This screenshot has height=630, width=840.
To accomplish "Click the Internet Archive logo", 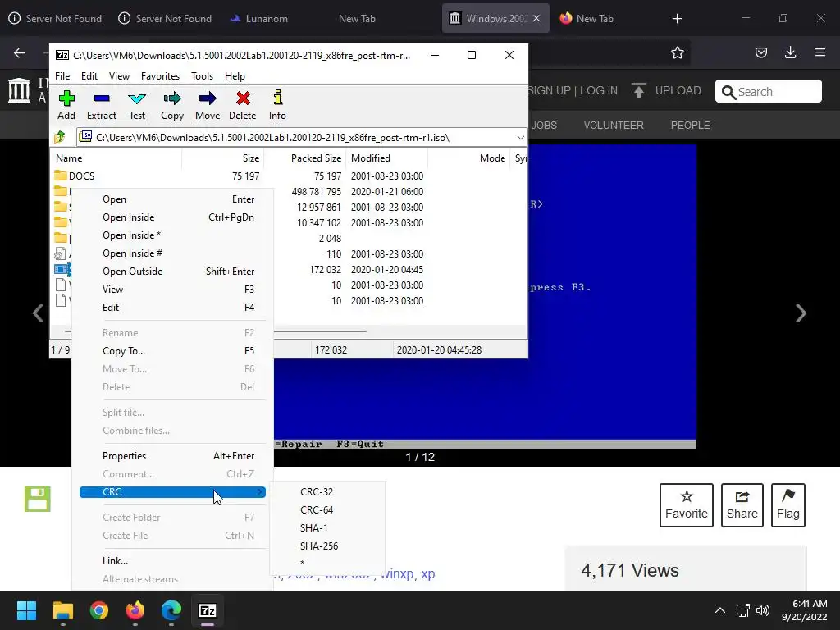I will pyautogui.click(x=20, y=90).
